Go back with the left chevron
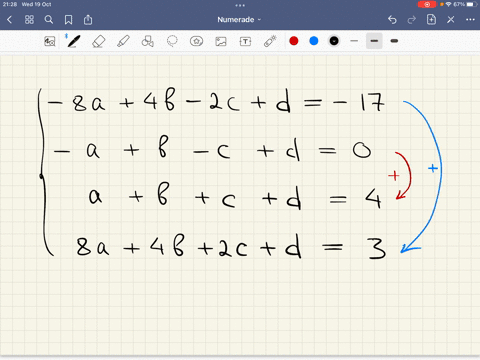 [x=9, y=20]
